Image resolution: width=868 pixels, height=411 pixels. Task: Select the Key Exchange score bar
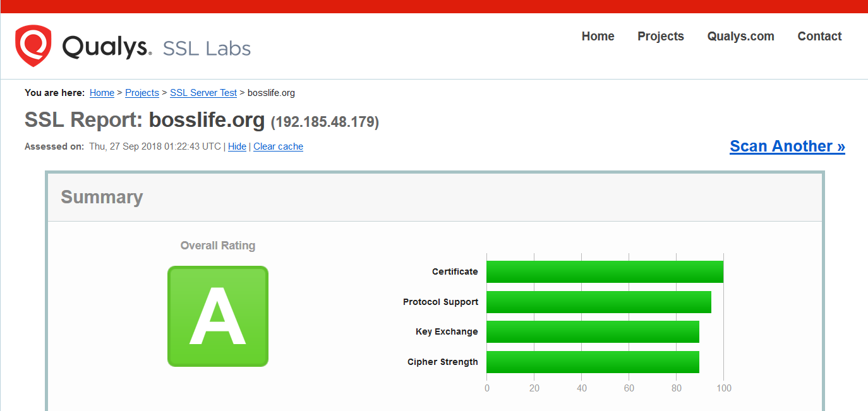pyautogui.click(x=593, y=331)
